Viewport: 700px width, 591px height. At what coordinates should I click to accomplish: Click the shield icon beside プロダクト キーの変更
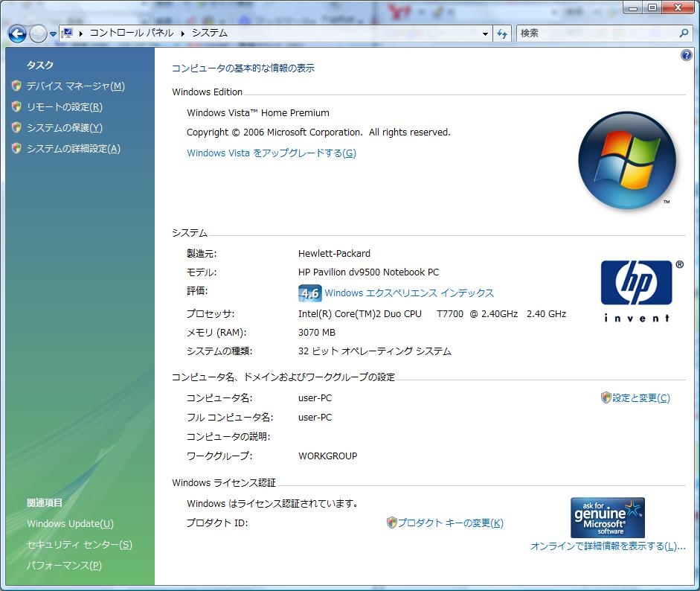[391, 523]
